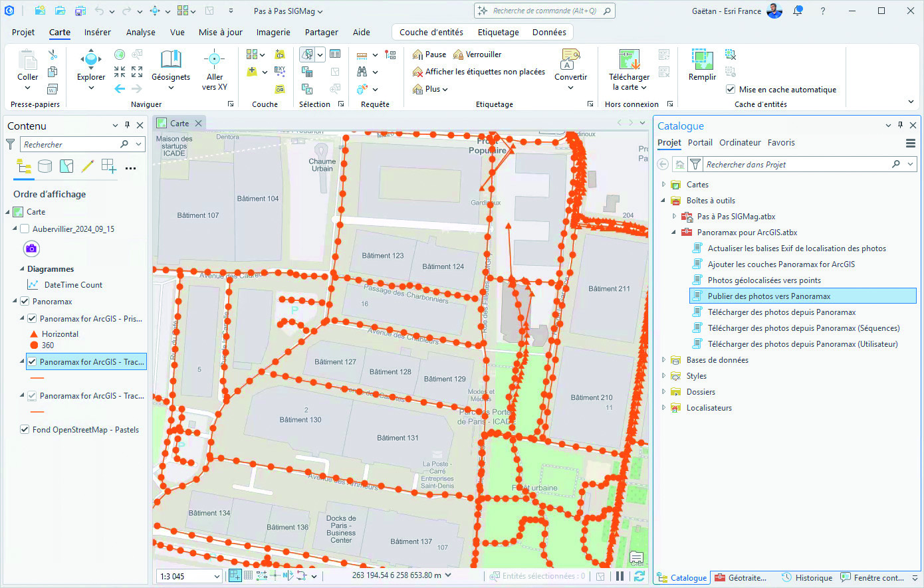Open the Plus labeling dropdown
924x588 pixels.
click(x=430, y=88)
